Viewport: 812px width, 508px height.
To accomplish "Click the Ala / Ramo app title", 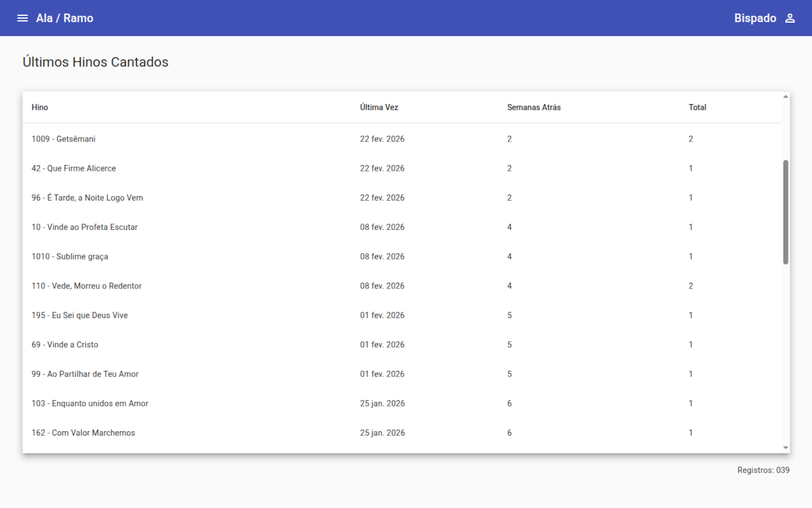I will click(x=65, y=18).
